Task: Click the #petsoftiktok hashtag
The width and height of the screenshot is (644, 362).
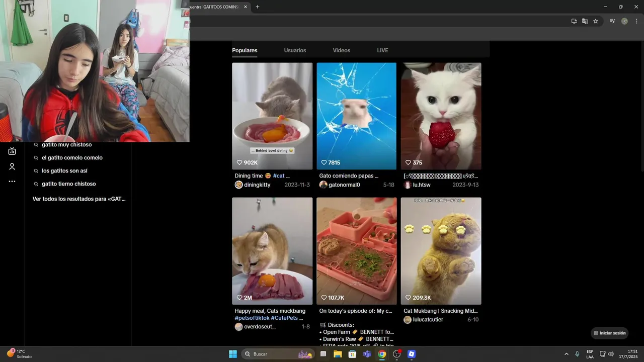Action: coord(252,318)
